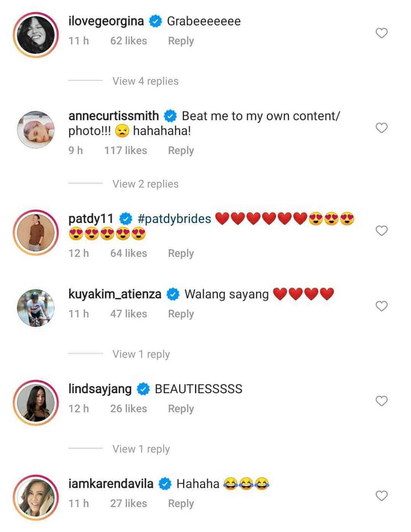The image size is (411, 532).
Task: Expand View 4 replies under ilovegeorgina
Action: (145, 81)
